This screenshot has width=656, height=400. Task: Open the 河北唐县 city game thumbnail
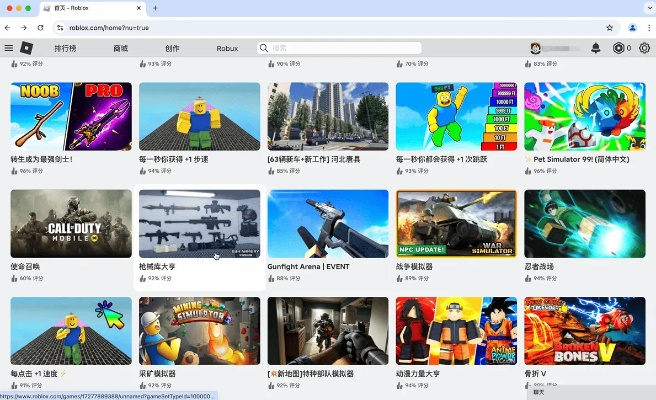(328, 116)
